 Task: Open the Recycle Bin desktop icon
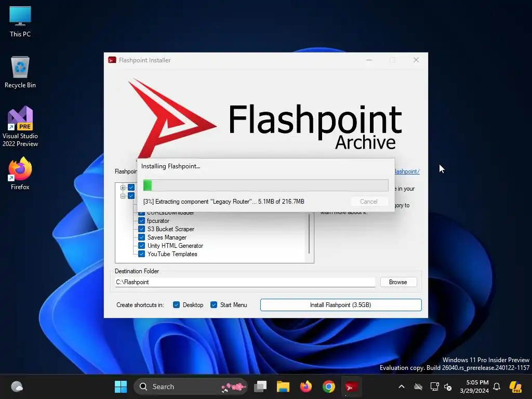coord(20,72)
